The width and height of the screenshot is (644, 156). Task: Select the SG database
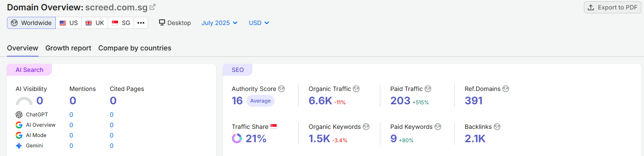[121, 23]
